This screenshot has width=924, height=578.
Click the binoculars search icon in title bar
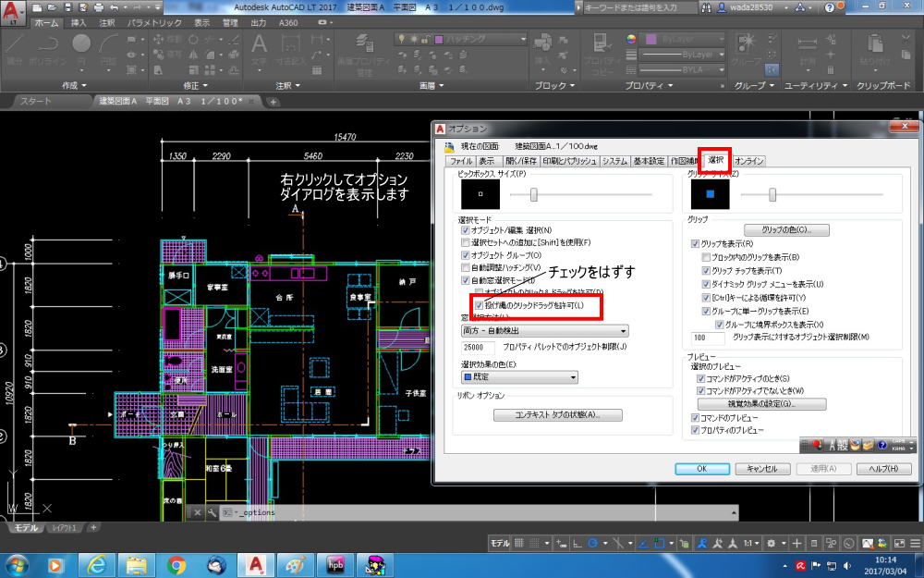pyautogui.click(x=707, y=7)
